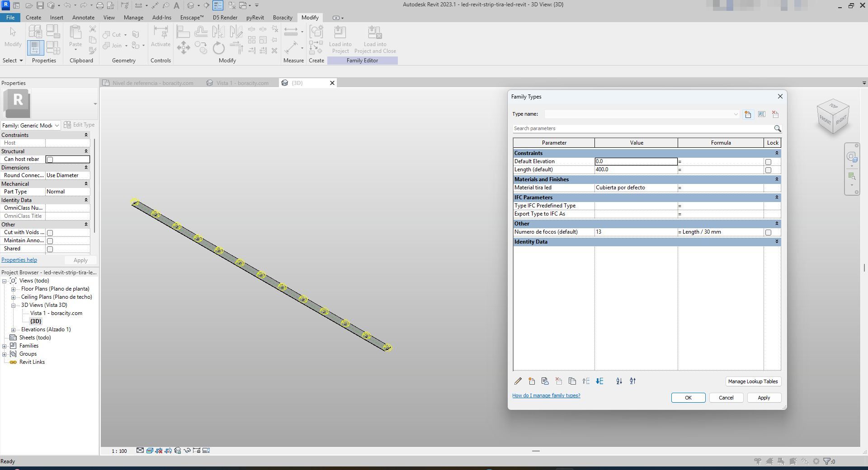The image size is (868, 470).
Task: Lock the Default Elevation parameter
Action: pyautogui.click(x=768, y=162)
